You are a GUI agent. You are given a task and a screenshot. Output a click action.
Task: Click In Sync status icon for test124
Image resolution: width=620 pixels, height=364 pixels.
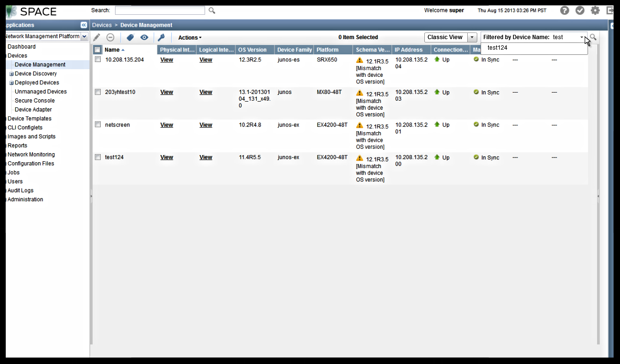[476, 157]
